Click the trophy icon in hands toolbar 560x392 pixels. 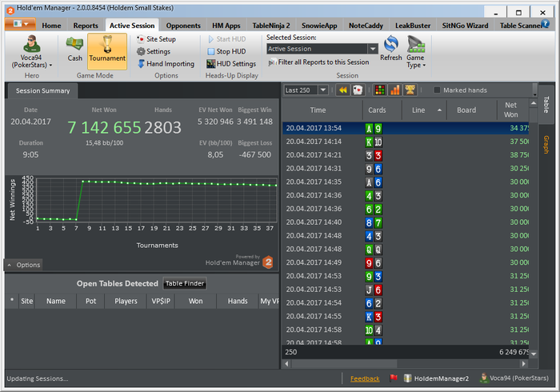click(x=410, y=90)
